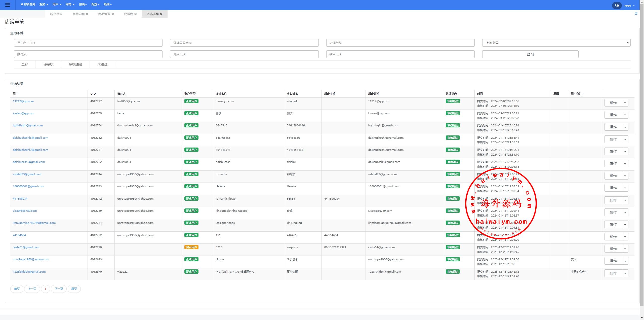Close the 店铺审核 tab
644x320 pixels.
pyautogui.click(x=161, y=14)
